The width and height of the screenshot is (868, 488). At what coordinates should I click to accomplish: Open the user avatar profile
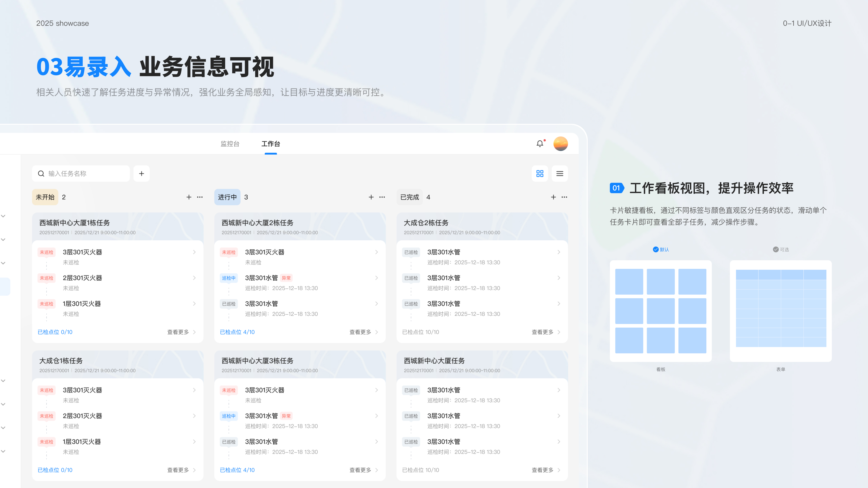point(560,144)
